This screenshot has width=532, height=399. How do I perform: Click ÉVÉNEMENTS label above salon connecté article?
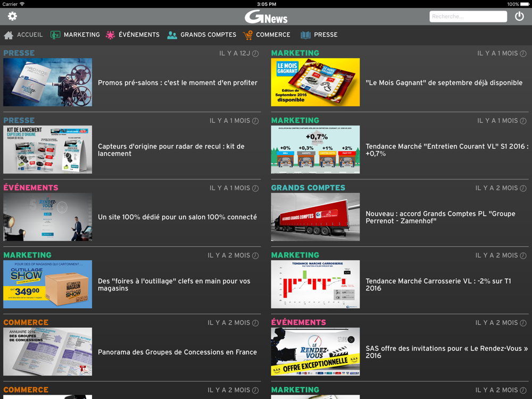31,187
